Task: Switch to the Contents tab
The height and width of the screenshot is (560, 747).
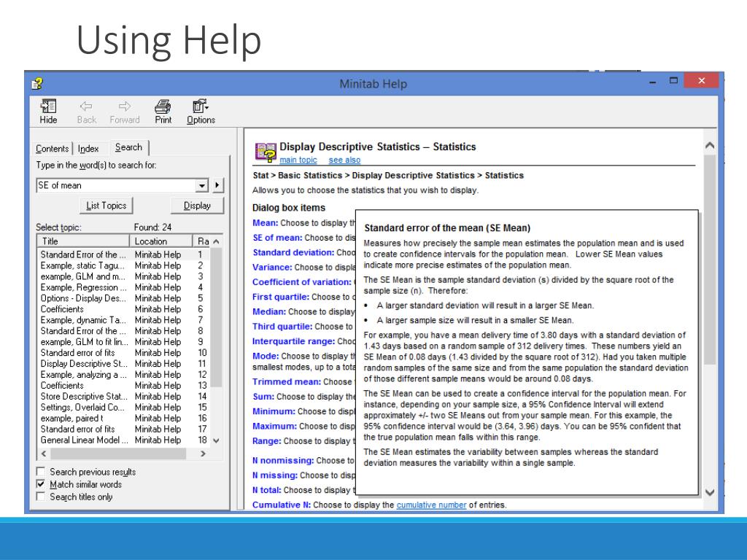Action: click(52, 149)
